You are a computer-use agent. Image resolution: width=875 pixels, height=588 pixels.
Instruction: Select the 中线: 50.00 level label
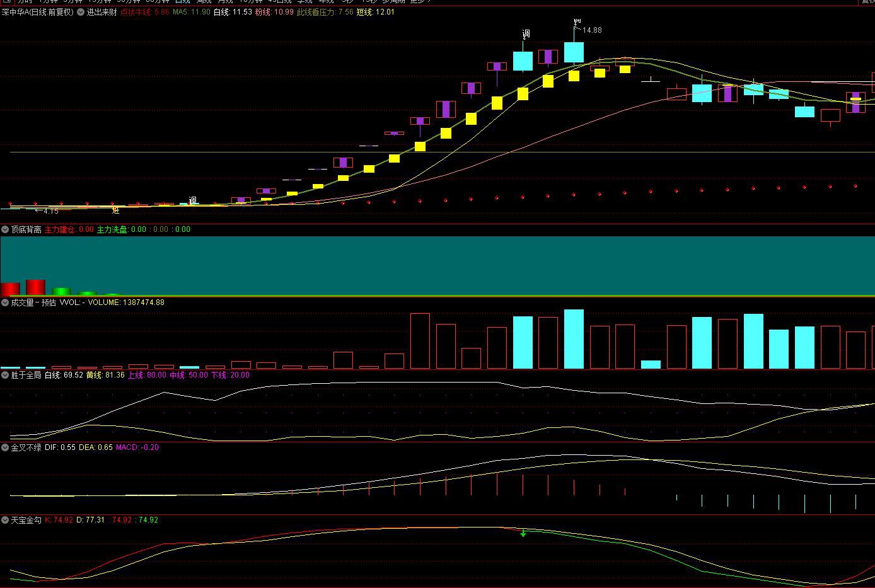tap(189, 375)
